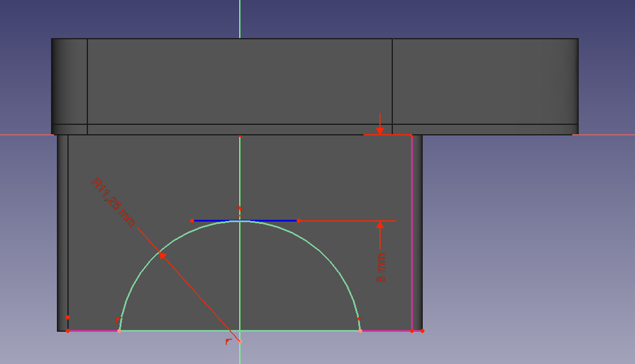Select the red horizontal sketch axis at the right
Screen dimensions: 635x364
(603, 135)
